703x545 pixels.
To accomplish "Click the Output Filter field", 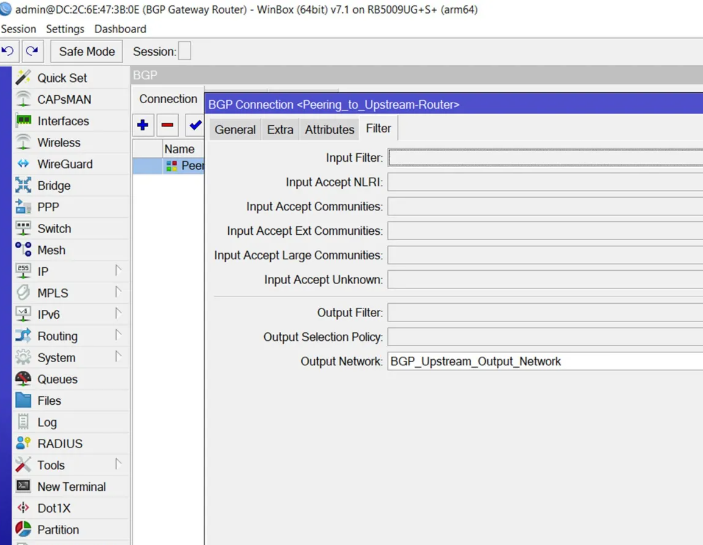I will pyautogui.click(x=545, y=312).
